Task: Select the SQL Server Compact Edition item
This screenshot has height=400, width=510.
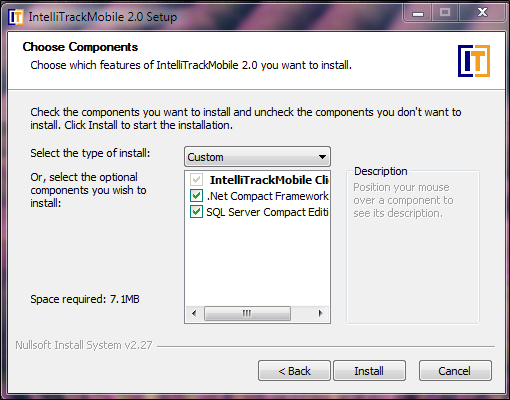Action: 267,212
